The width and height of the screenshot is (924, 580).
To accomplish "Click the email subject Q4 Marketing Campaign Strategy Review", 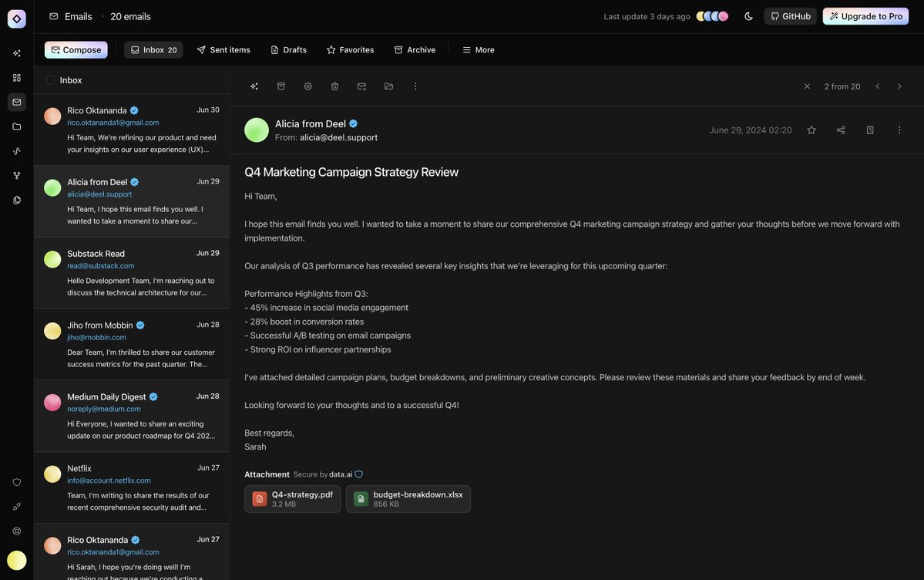I will tap(351, 172).
